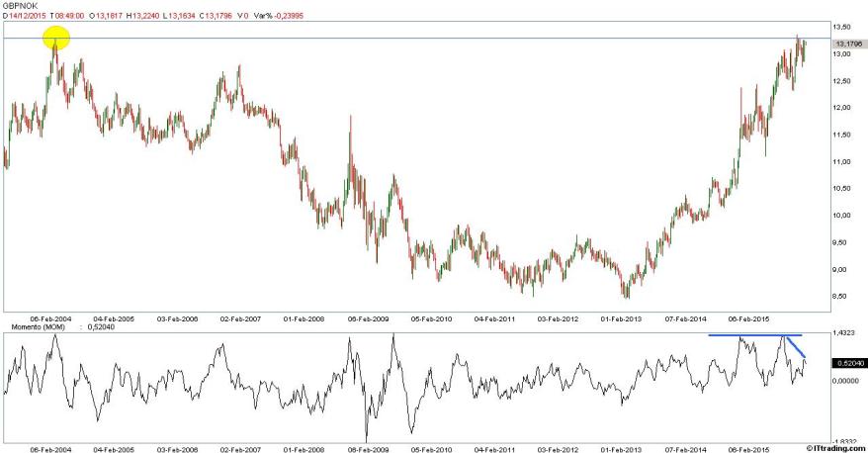The width and height of the screenshot is (868, 453).
Task: Click 06-Feb-2004 under the momentum panel
Action: coord(50,450)
